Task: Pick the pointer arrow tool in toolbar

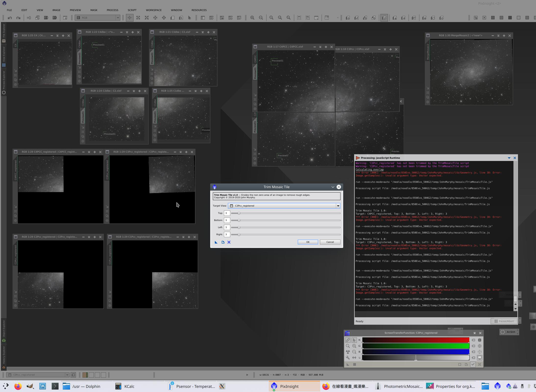Action: click(190, 18)
